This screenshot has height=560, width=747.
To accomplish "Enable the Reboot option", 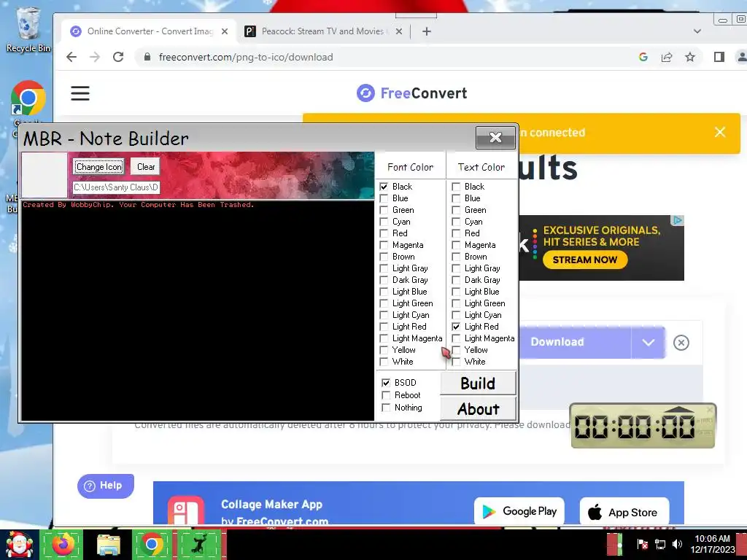I will pyautogui.click(x=386, y=395).
